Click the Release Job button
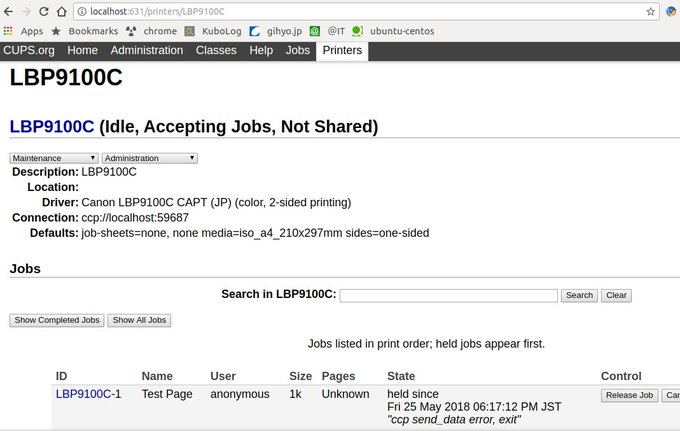This screenshot has height=431, width=680. [629, 395]
